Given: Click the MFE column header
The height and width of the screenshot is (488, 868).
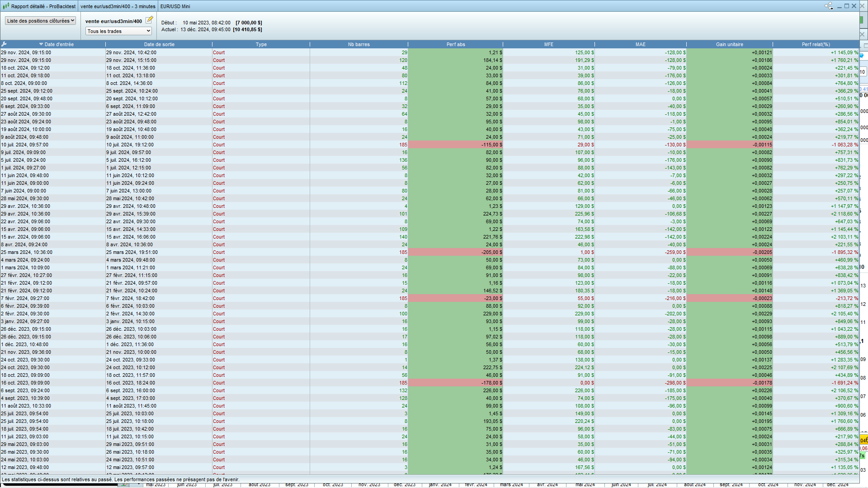Looking at the screenshot, I should tap(548, 44).
